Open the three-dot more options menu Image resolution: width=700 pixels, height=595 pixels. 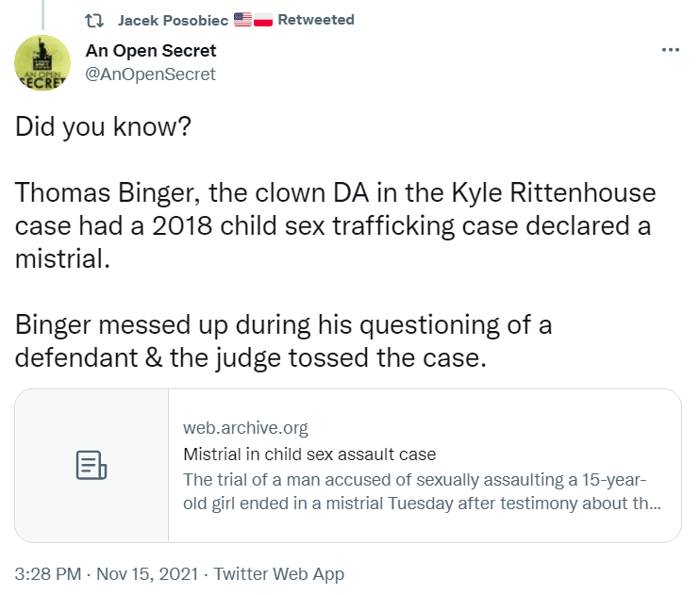tap(671, 50)
